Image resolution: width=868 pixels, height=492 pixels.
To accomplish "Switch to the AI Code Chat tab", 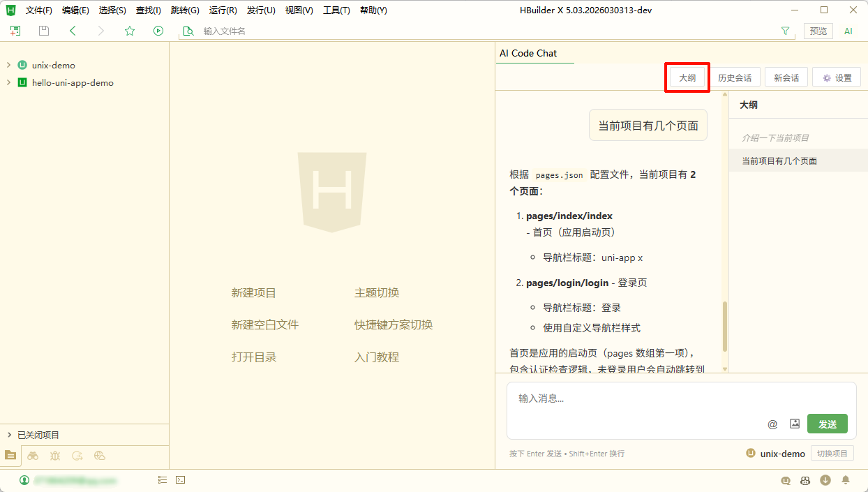I will pos(528,53).
